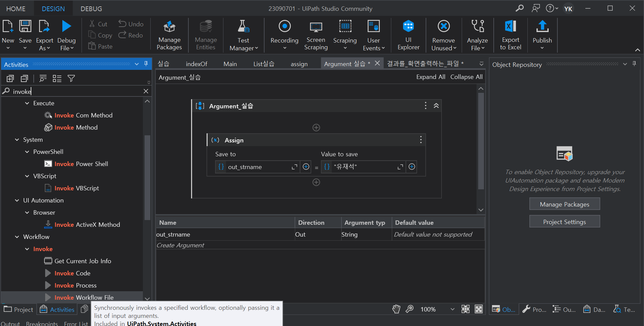Collapse all activities tree icon
Image resolution: width=644 pixels, height=326 pixels.
coord(24,79)
